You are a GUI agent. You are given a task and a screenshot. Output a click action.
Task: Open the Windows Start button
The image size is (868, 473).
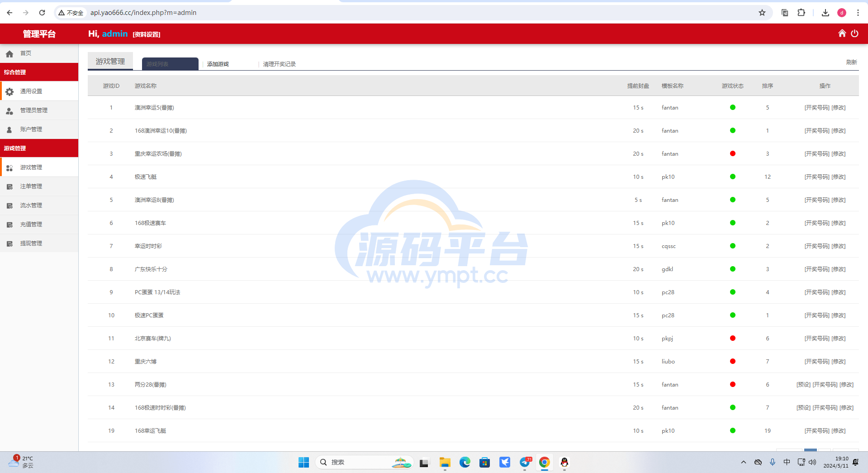click(x=304, y=462)
